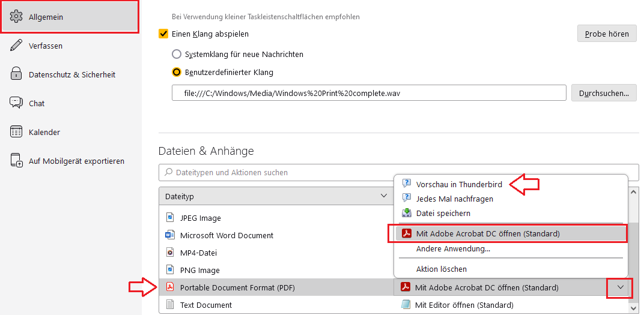The width and height of the screenshot is (644, 315).
Task: Choose Datei speichern in the menu
Action: (443, 213)
